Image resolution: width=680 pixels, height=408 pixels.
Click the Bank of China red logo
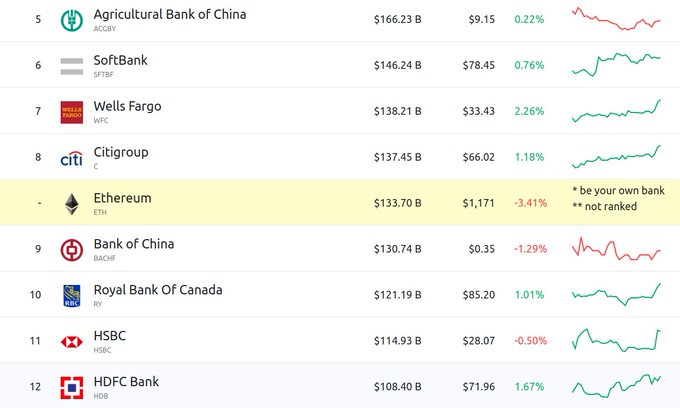(72, 250)
